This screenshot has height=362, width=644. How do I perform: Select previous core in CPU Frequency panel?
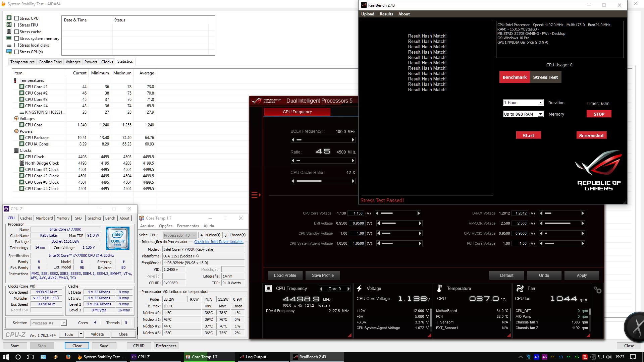321,289
